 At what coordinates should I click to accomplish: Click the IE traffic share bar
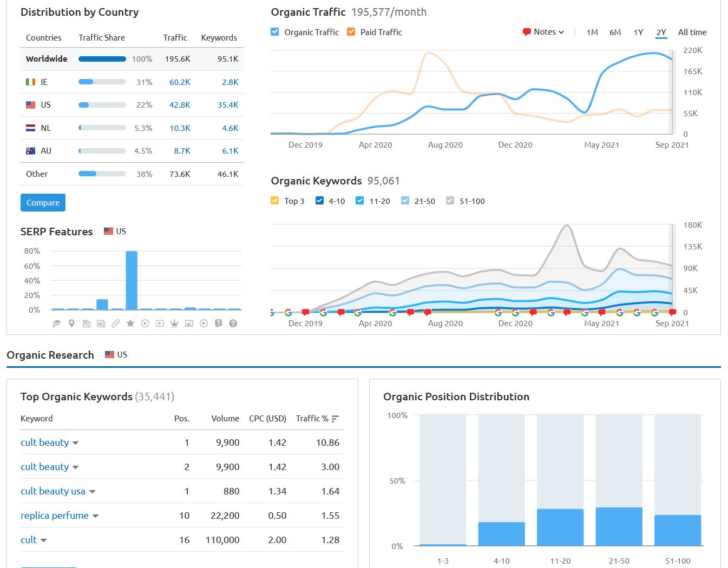click(x=102, y=82)
